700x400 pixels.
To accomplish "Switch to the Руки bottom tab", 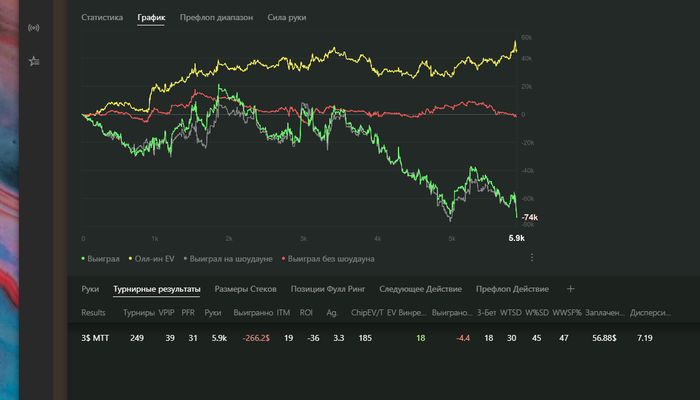I will point(90,289).
